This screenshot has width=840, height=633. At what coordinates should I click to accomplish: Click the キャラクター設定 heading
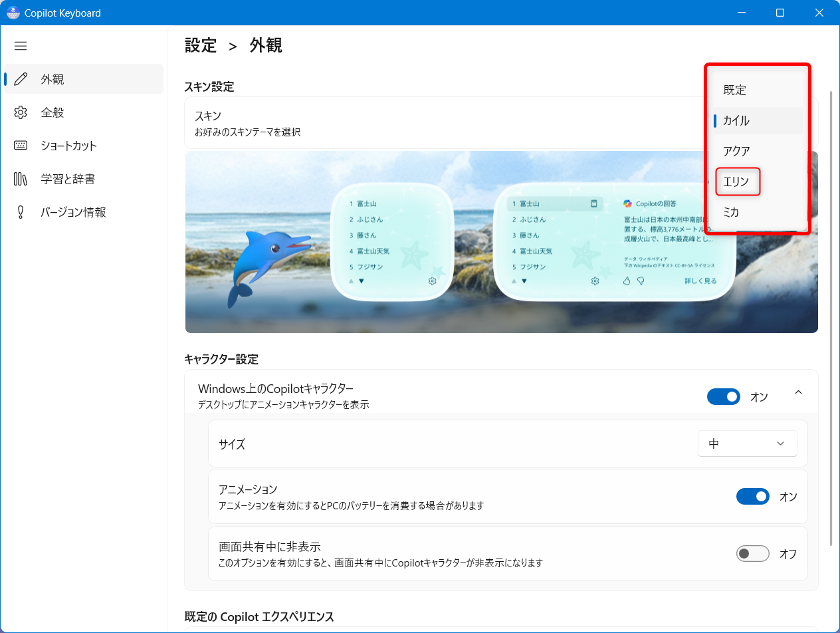[x=221, y=359]
